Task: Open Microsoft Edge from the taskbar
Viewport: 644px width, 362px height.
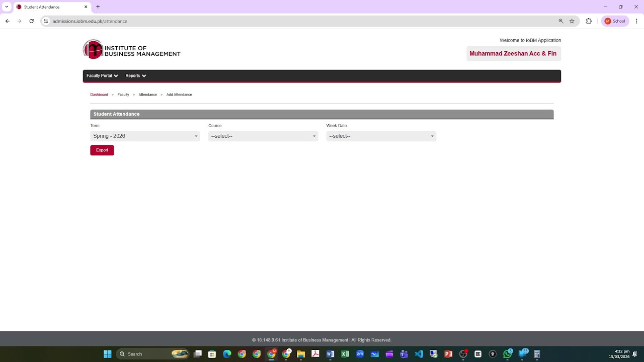Action: point(227,354)
